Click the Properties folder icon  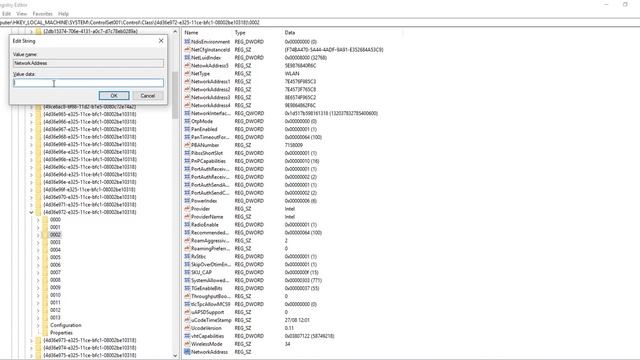(45, 333)
